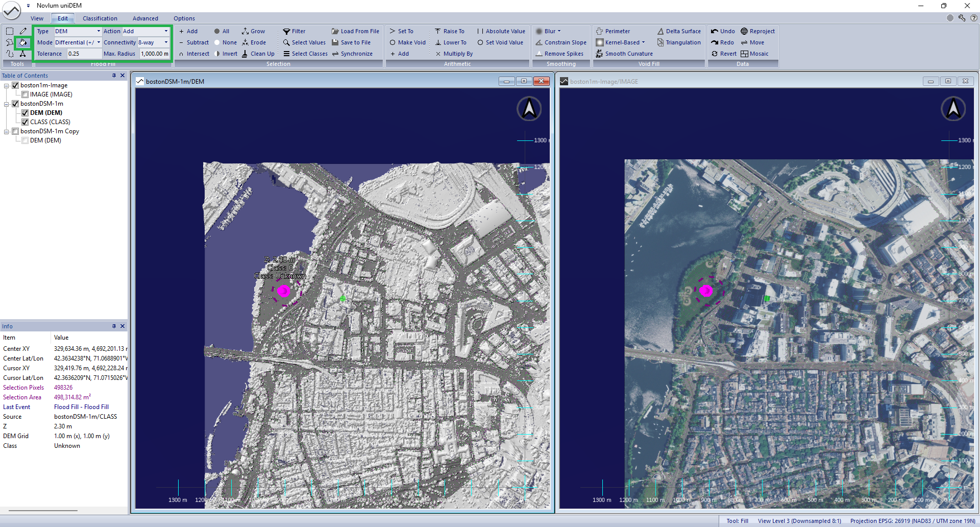Click Perimeter in Void Fill
This screenshot has height=527, width=980.
613,31
